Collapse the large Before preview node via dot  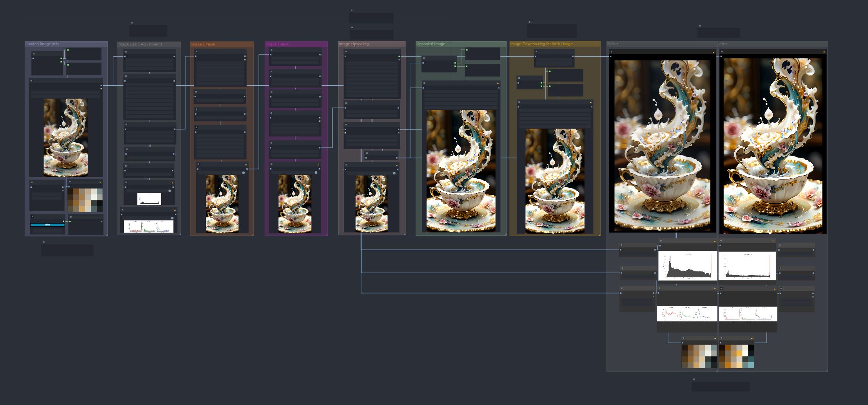point(611,51)
